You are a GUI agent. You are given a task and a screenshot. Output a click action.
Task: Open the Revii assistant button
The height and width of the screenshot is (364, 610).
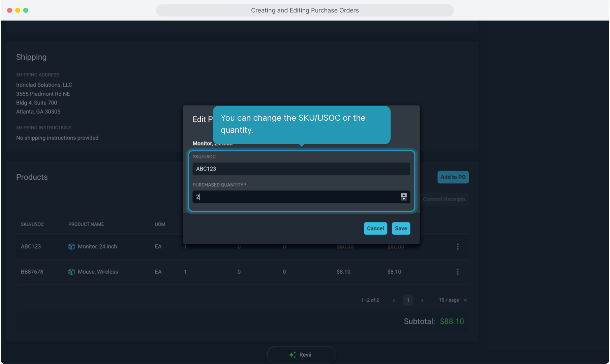(x=301, y=355)
